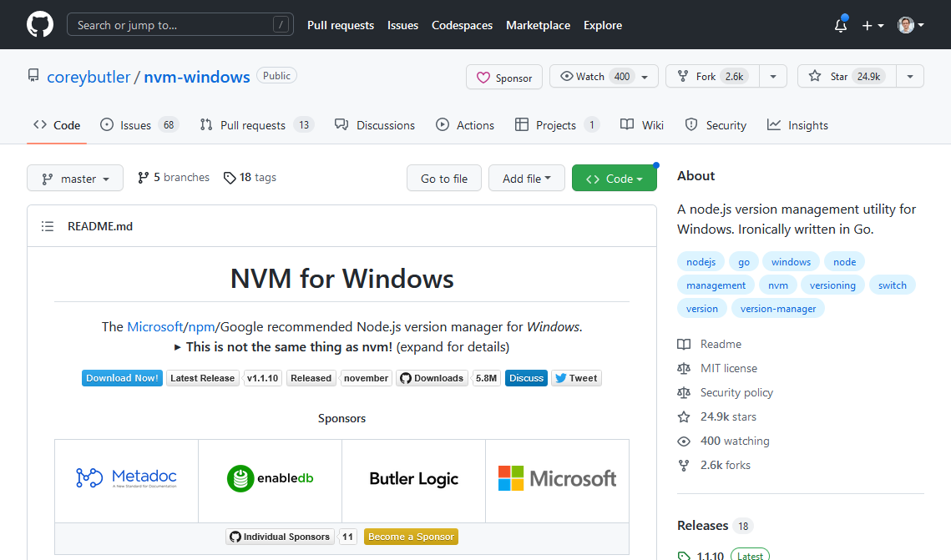This screenshot has width=951, height=560.
Task: Open the Microsoft link in README
Action: pyautogui.click(x=154, y=326)
